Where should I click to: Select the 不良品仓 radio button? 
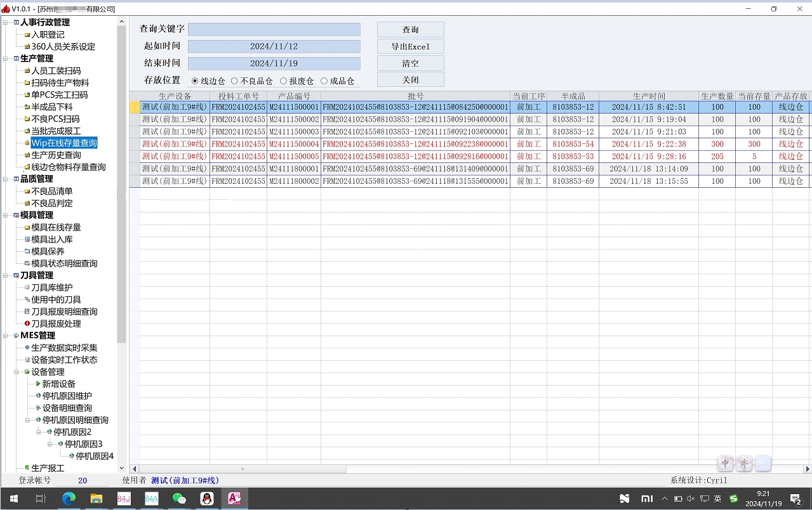pos(234,81)
